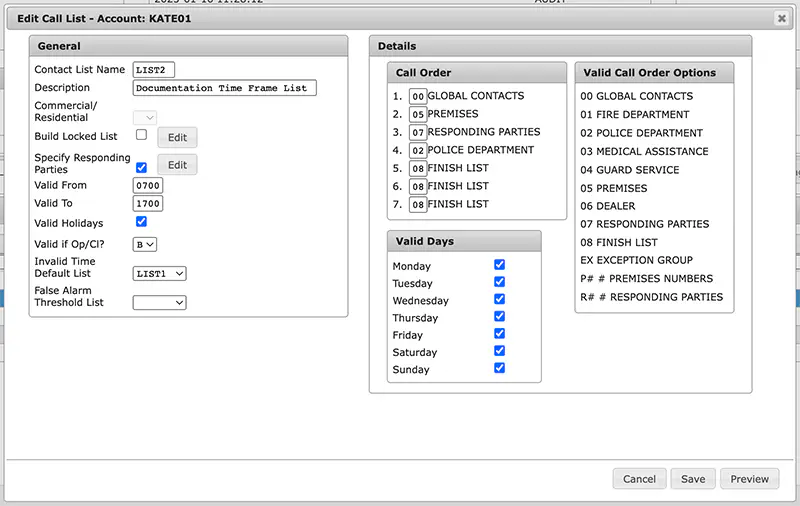Click '08 FINISH LIST' in Valid Call Order Options
This screenshot has height=506, width=800.
[x=619, y=242]
